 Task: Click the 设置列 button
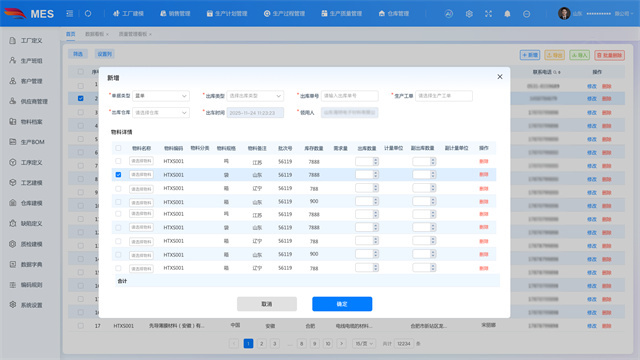104,54
